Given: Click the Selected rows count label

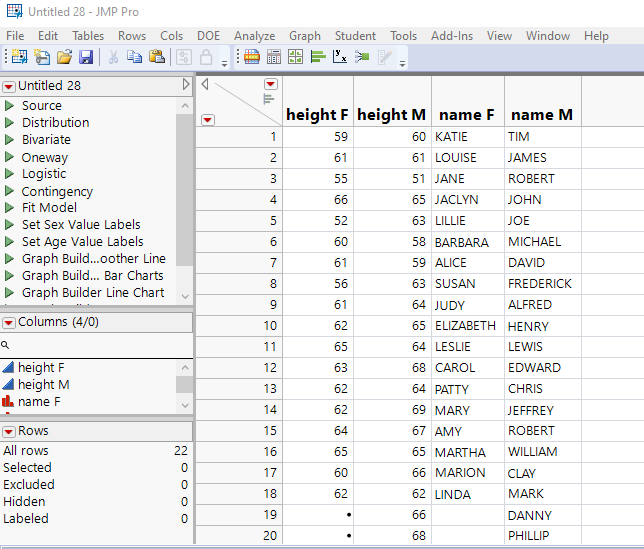Looking at the screenshot, I should [x=28, y=468].
